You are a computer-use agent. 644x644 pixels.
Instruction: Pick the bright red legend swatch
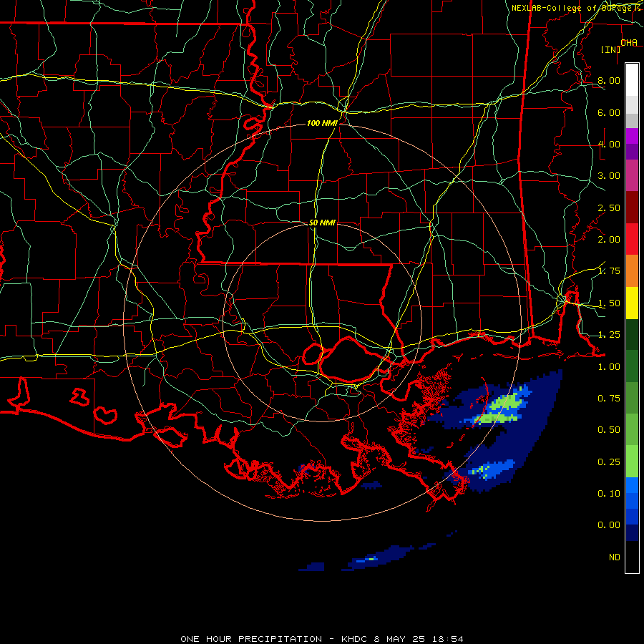point(632,240)
